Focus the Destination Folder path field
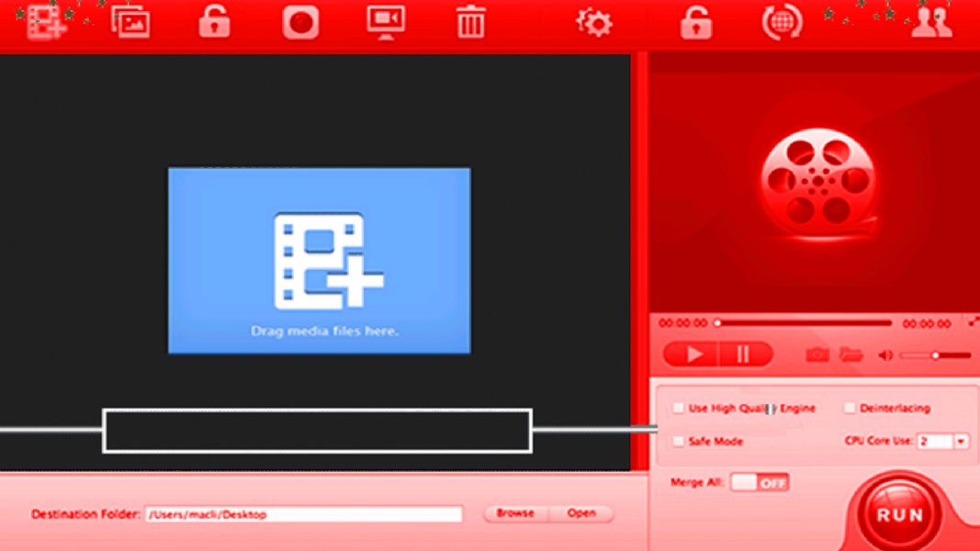 pos(304,514)
